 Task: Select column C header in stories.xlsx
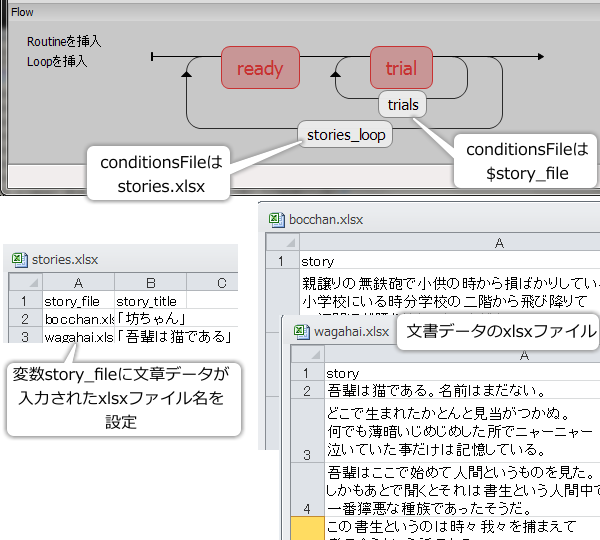pos(213,282)
